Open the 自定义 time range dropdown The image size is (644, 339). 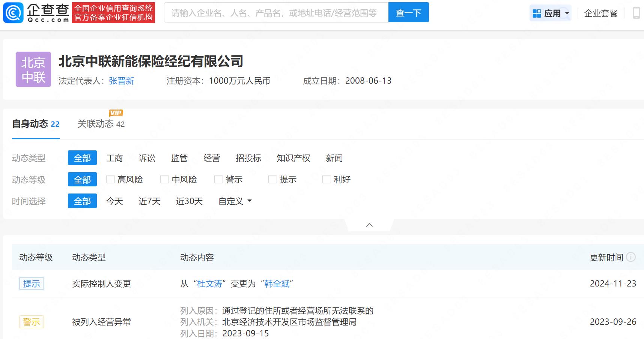(235, 201)
